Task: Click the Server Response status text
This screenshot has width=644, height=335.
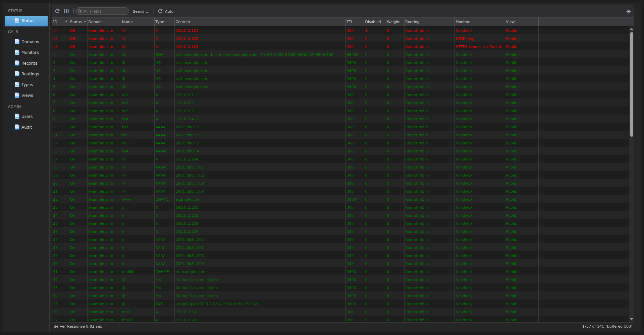Action: (x=78, y=326)
